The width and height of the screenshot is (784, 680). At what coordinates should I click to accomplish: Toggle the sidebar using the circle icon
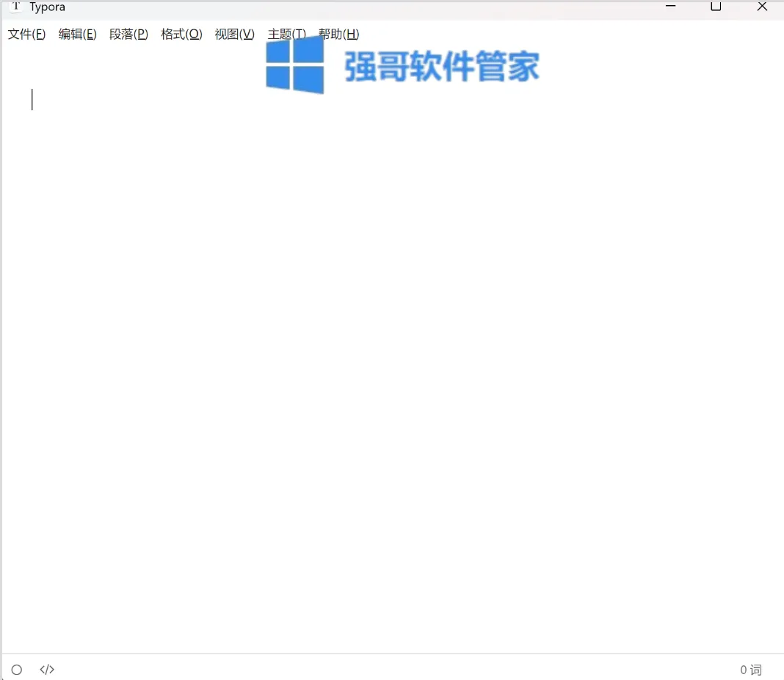pos(16,670)
